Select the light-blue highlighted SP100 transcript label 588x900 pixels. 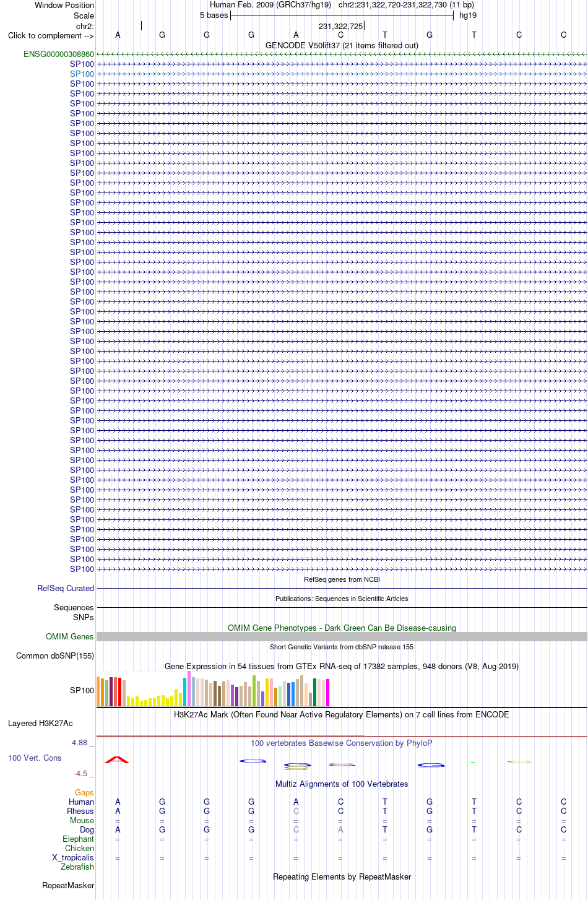[82, 74]
